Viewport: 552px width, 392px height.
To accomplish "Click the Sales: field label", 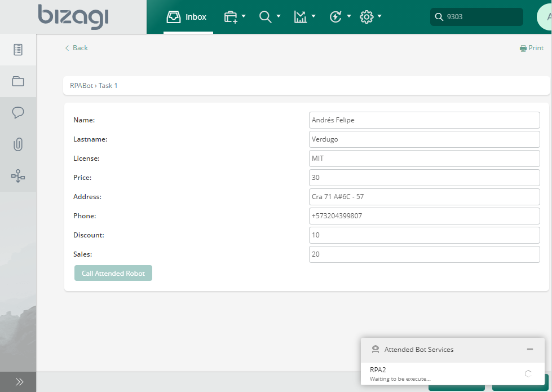I will [83, 254].
